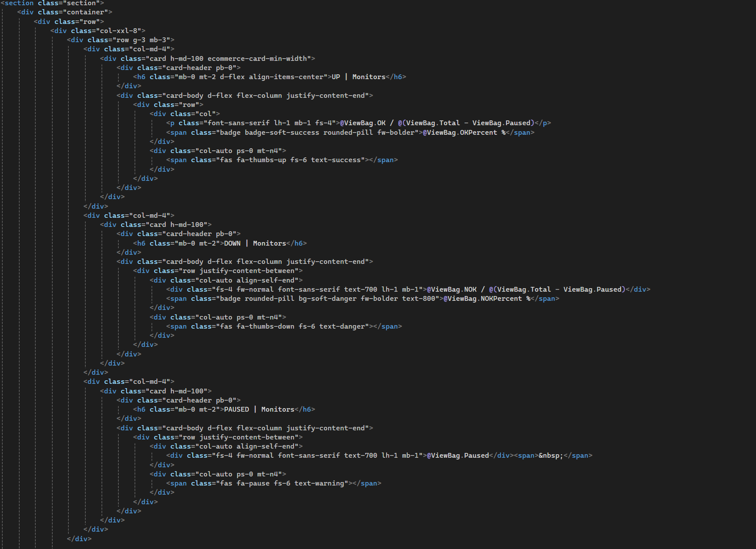
Task: Click the 'DOWN | Monitors' heading text
Action: pyautogui.click(x=255, y=243)
